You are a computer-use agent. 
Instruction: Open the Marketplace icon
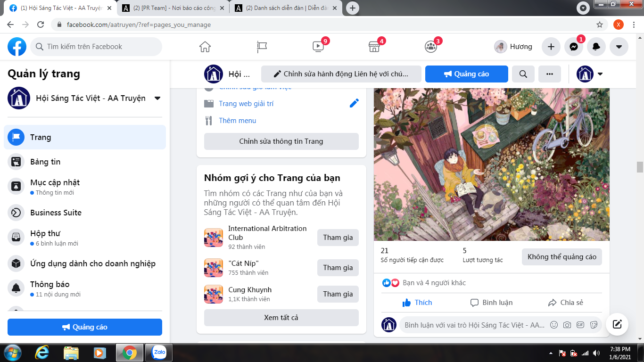pyautogui.click(x=374, y=47)
